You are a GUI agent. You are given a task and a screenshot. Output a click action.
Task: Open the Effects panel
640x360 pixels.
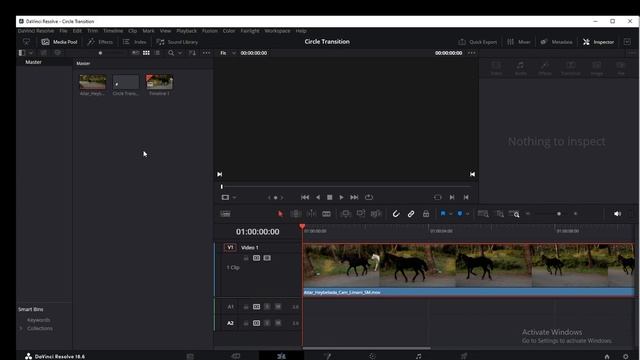pyautogui.click(x=100, y=42)
